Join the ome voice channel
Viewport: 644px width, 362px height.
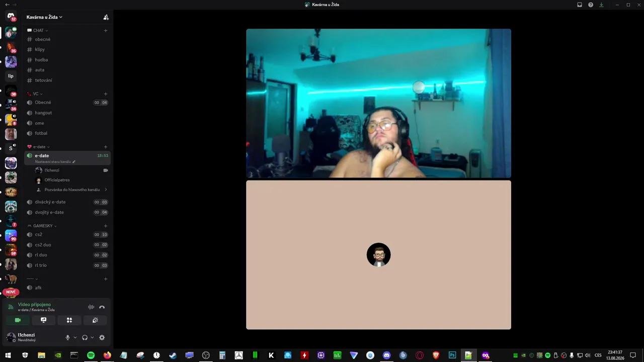coord(67,123)
